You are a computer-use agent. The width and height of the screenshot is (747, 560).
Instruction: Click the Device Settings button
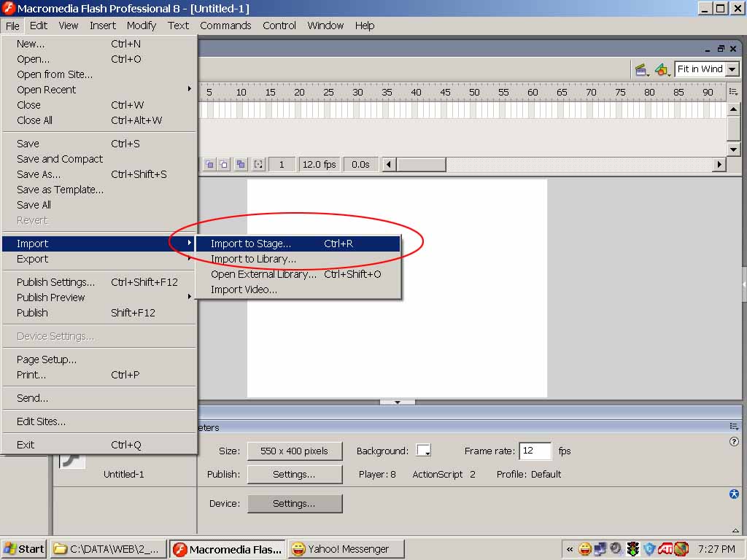295,503
